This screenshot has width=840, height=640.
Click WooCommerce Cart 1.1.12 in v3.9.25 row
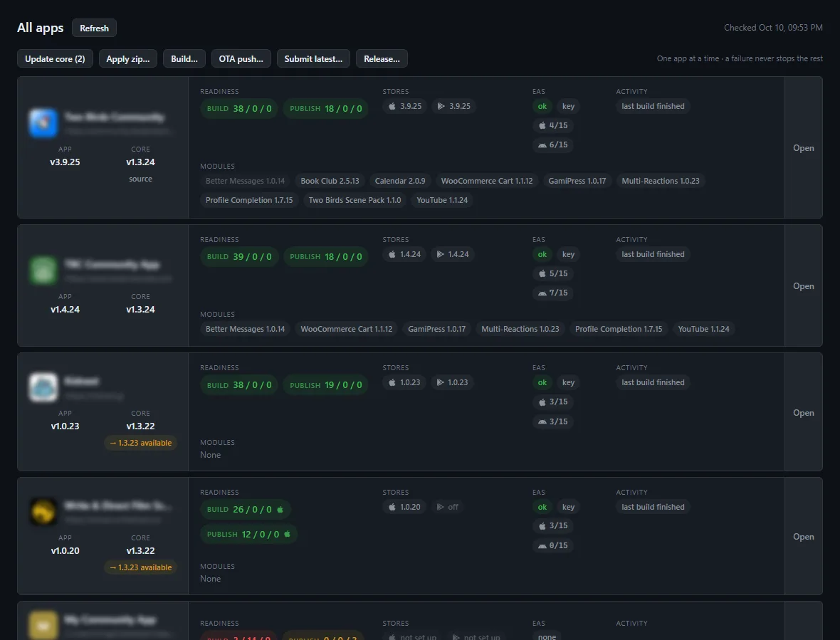pos(487,181)
